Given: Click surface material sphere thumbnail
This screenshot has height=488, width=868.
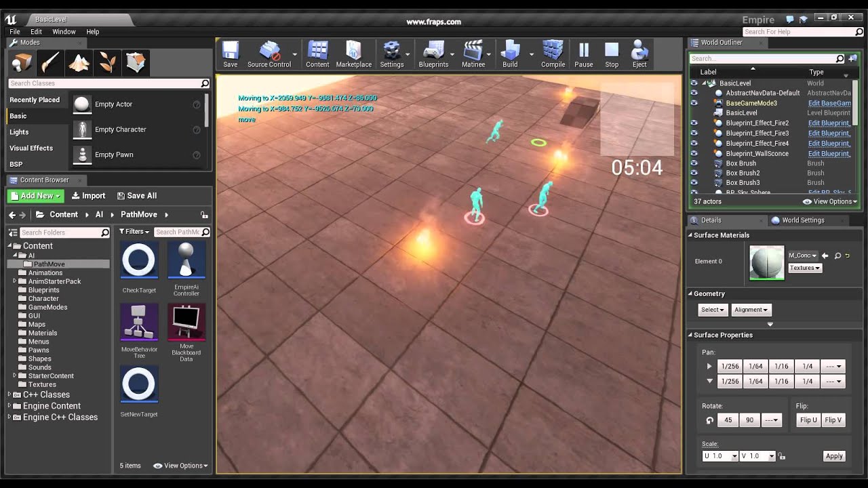Looking at the screenshot, I should [766, 262].
